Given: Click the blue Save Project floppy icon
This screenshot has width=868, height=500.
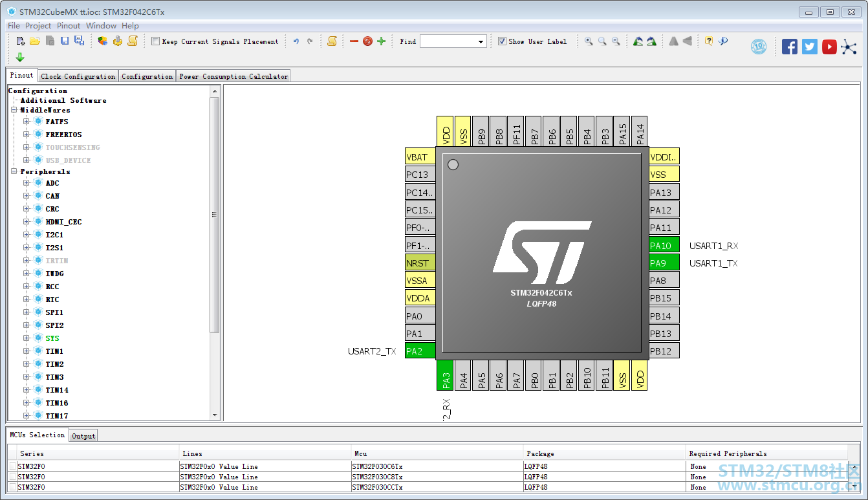Looking at the screenshot, I should pyautogui.click(x=65, y=41).
